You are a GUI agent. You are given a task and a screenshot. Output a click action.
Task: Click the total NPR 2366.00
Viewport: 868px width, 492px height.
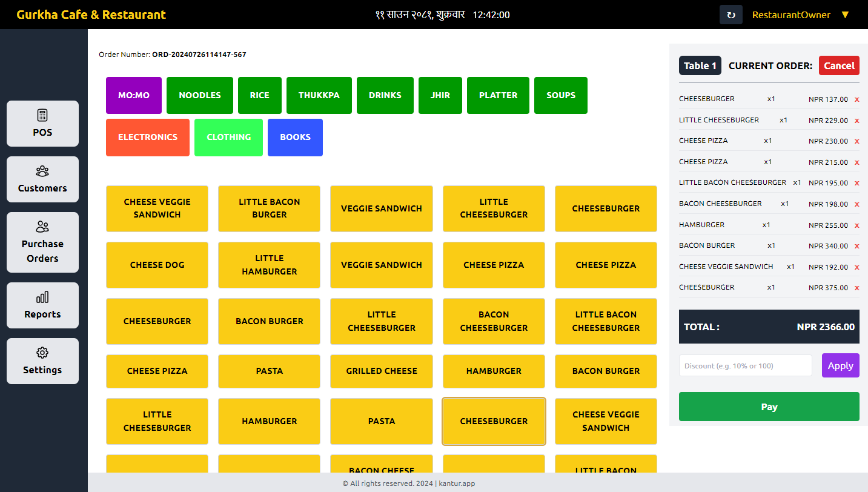coord(826,327)
